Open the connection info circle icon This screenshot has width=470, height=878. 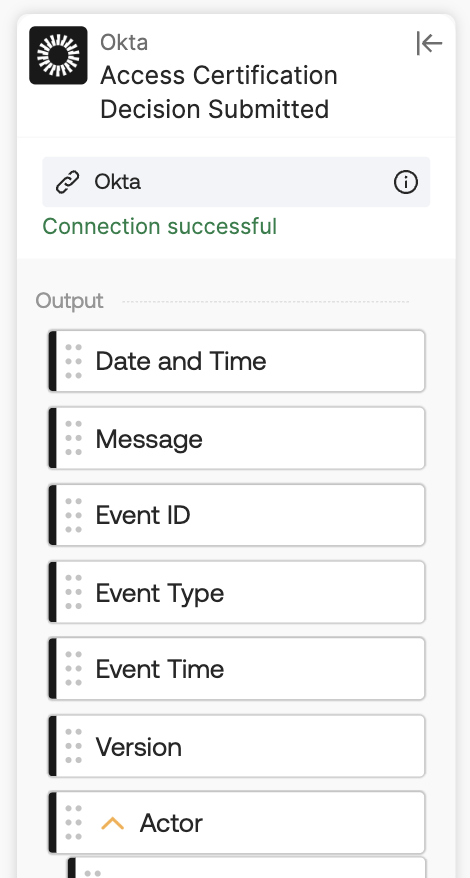point(406,183)
